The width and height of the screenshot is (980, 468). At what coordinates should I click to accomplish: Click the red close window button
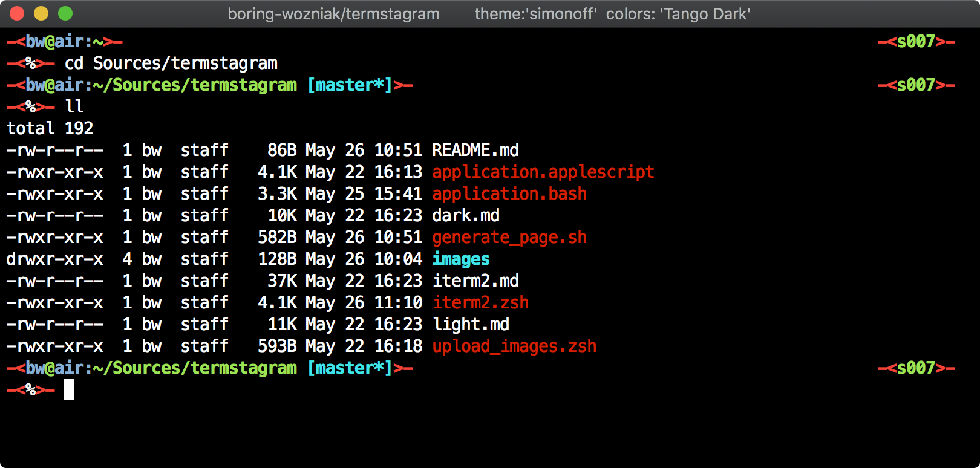point(17,13)
